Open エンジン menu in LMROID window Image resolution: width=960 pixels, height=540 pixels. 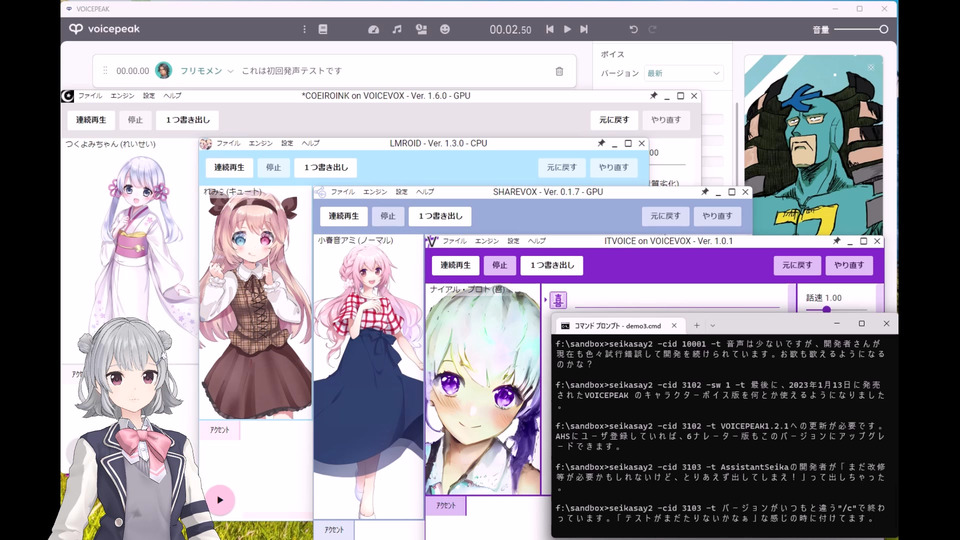click(260, 143)
